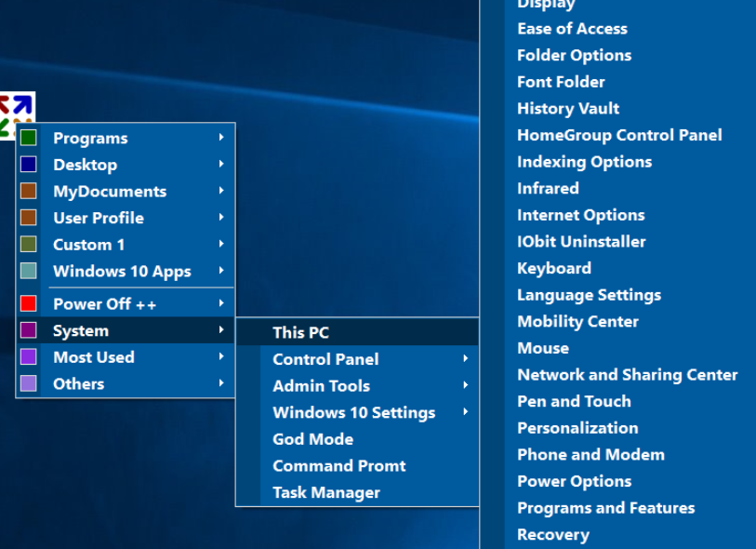Open History Vault item
Image resolution: width=756 pixels, height=549 pixels.
pos(568,109)
